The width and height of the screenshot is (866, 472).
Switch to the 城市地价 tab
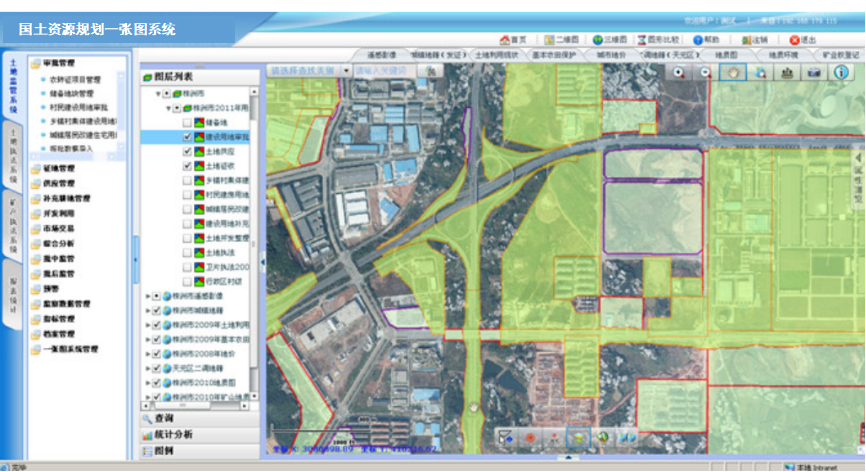612,55
